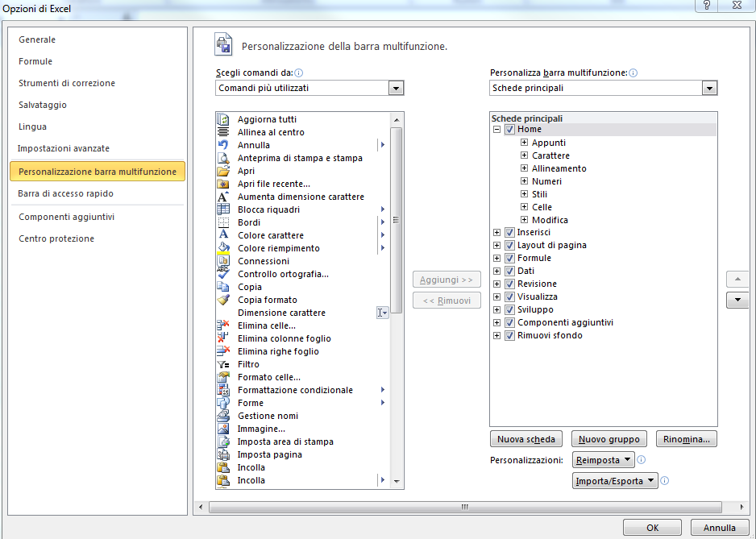Select the Colore carattere icon
The height and width of the screenshot is (539, 756).
[223, 235]
